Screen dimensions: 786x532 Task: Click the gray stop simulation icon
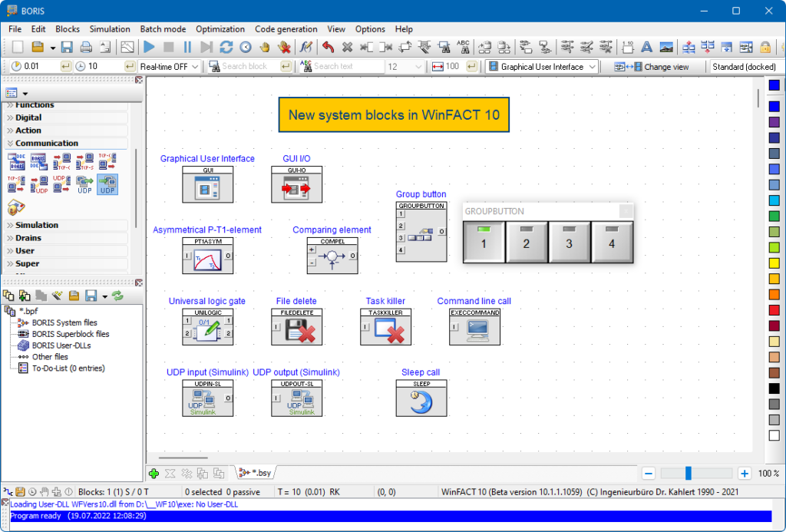coord(168,47)
